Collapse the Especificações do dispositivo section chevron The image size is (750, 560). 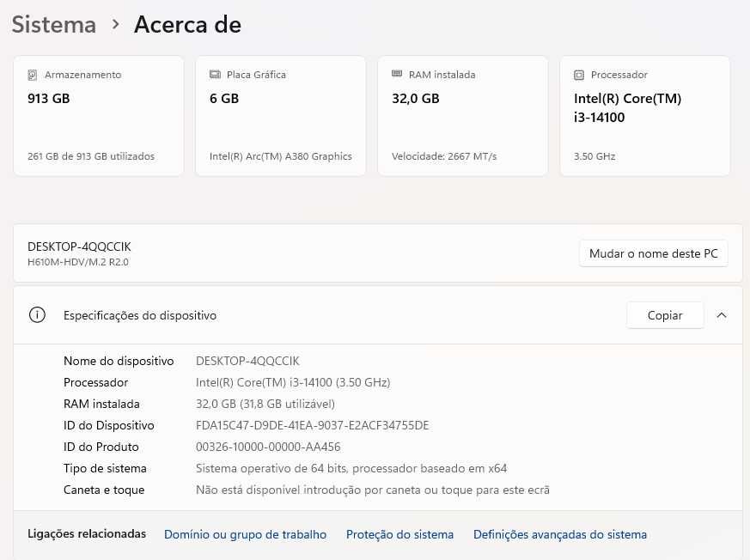click(722, 315)
